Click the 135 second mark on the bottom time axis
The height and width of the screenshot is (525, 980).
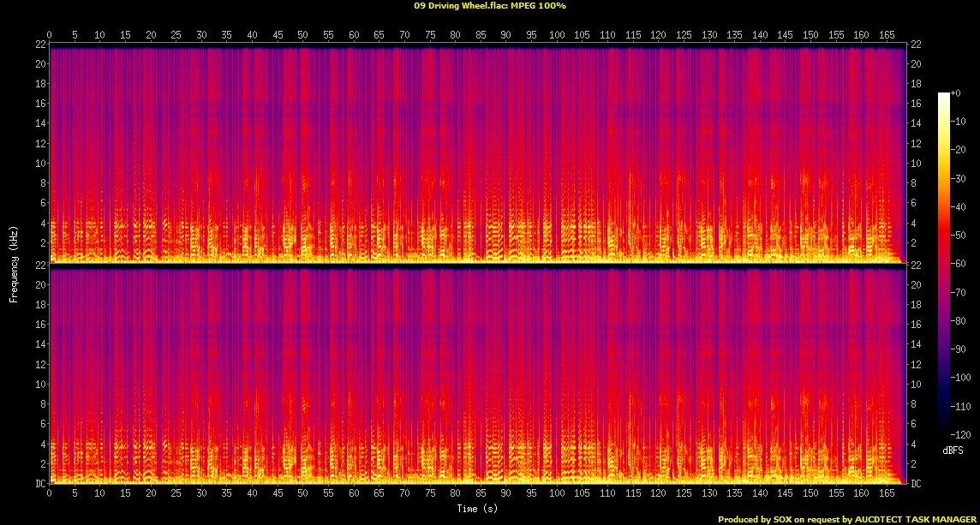(x=735, y=494)
